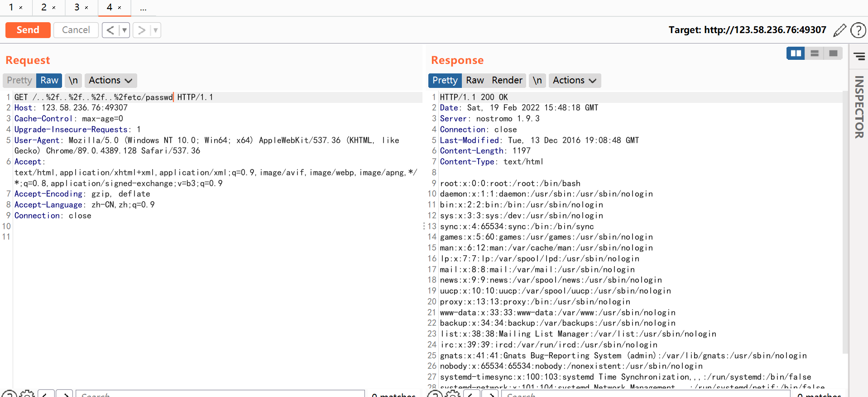
Task: Click the Server: nostromo 1.9.3 line
Action: (x=490, y=119)
